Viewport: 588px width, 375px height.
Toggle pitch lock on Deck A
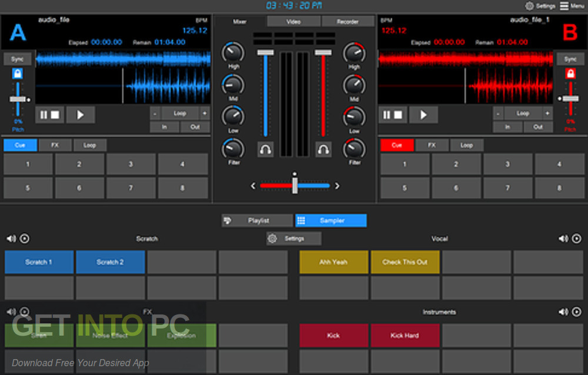tap(18, 73)
